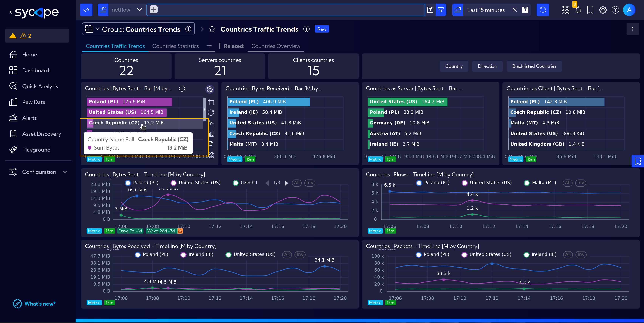Select the Countries Traffic Trends tab
644x323 pixels.
pyautogui.click(x=115, y=46)
